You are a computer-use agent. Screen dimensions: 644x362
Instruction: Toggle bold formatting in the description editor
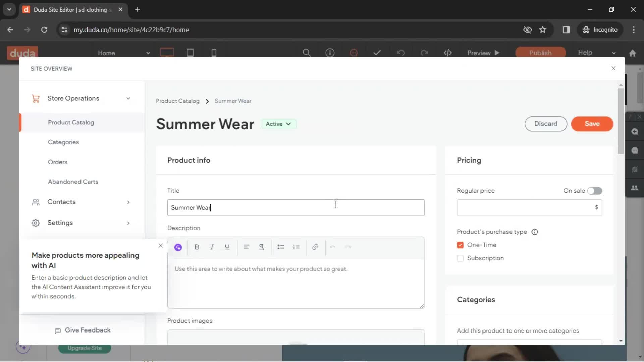pos(197,247)
